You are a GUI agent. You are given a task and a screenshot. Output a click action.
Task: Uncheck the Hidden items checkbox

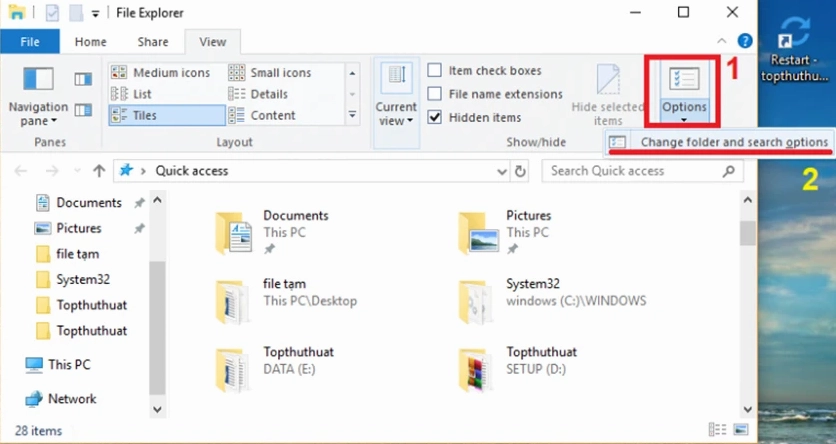click(x=435, y=117)
